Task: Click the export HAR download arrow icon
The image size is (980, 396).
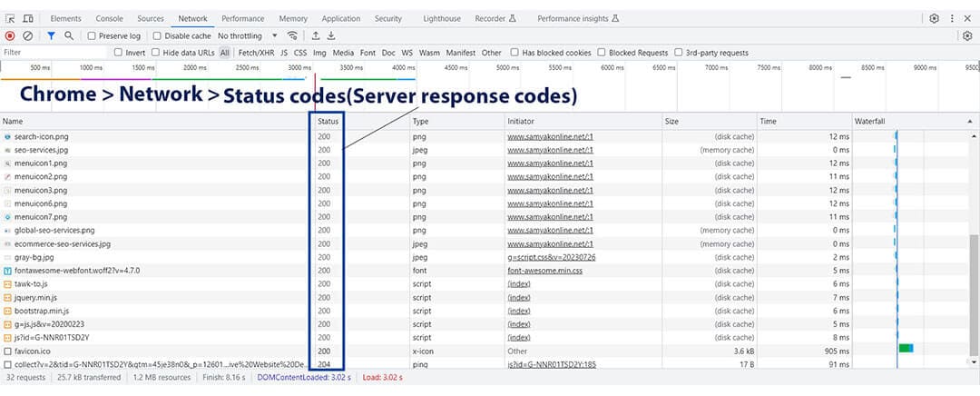Action: 331,36
